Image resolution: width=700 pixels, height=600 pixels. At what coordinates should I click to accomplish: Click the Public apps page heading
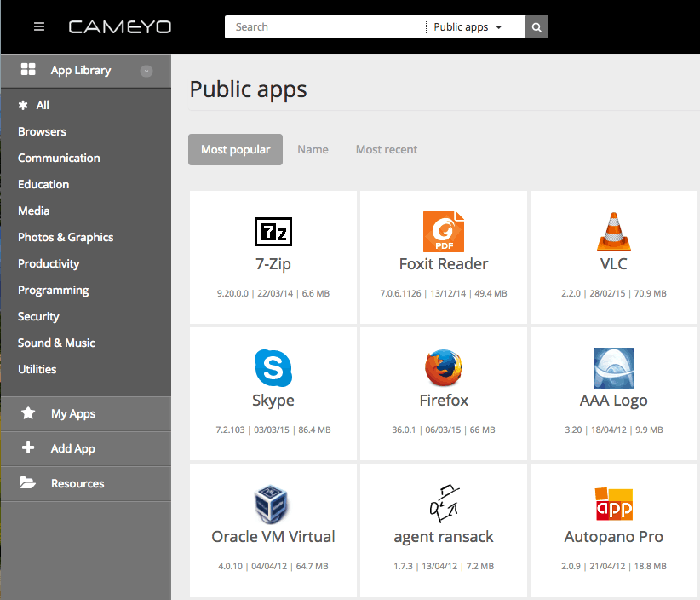pyautogui.click(x=248, y=89)
